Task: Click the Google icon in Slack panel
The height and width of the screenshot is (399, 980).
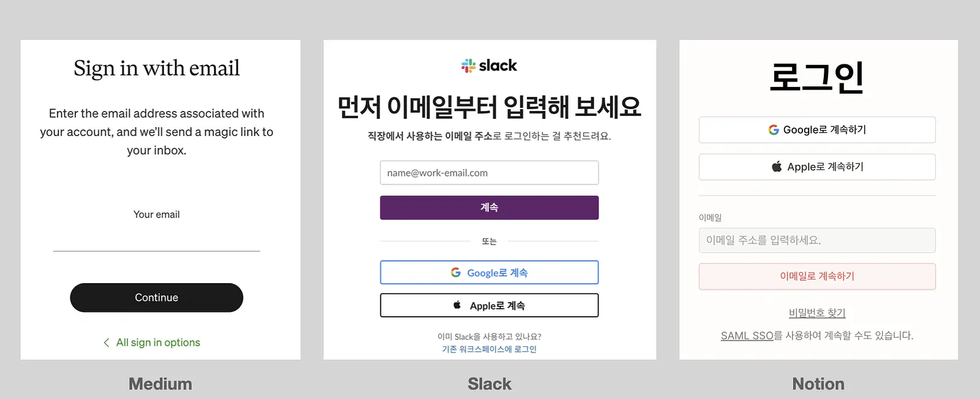Action: point(456,272)
